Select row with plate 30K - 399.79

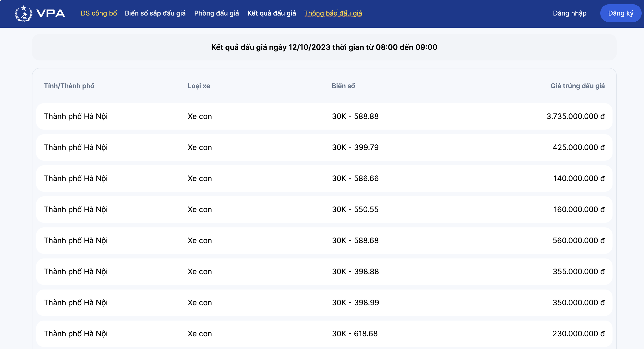point(355,147)
